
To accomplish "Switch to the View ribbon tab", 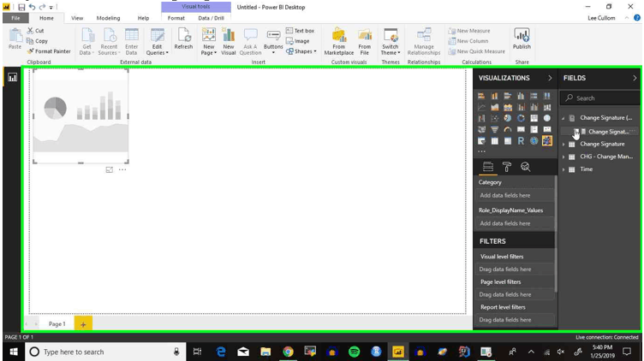I will (x=77, y=18).
